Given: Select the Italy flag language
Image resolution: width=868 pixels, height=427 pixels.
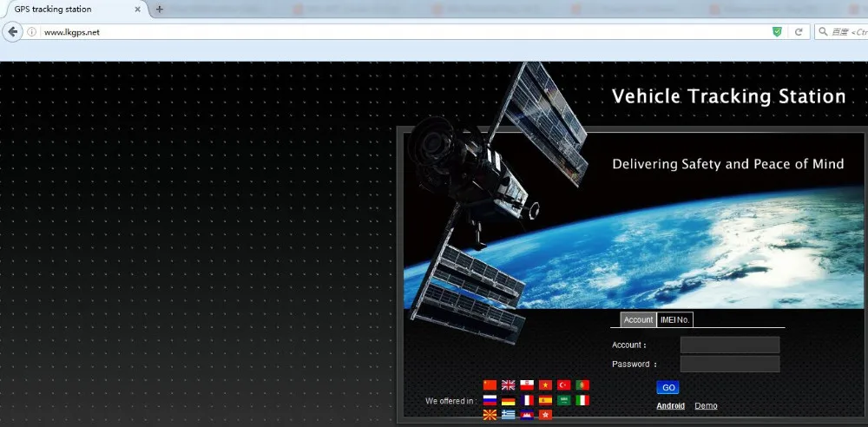Looking at the screenshot, I should click(582, 400).
